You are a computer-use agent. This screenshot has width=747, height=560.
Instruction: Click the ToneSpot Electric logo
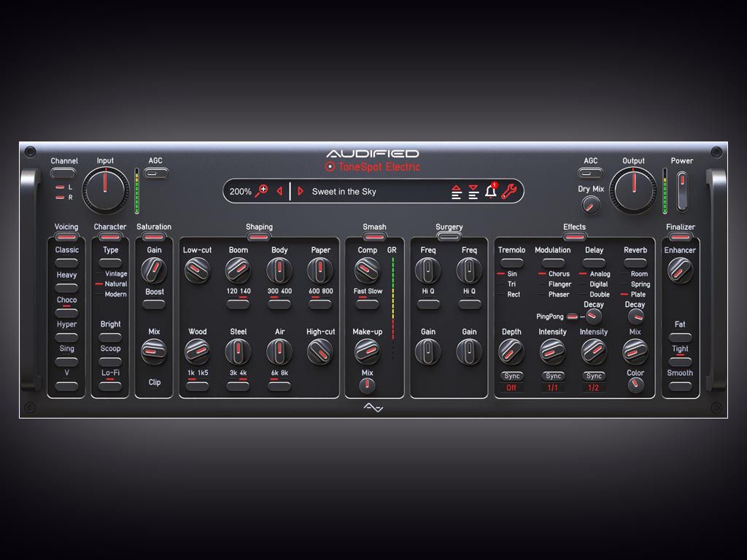(x=373, y=167)
